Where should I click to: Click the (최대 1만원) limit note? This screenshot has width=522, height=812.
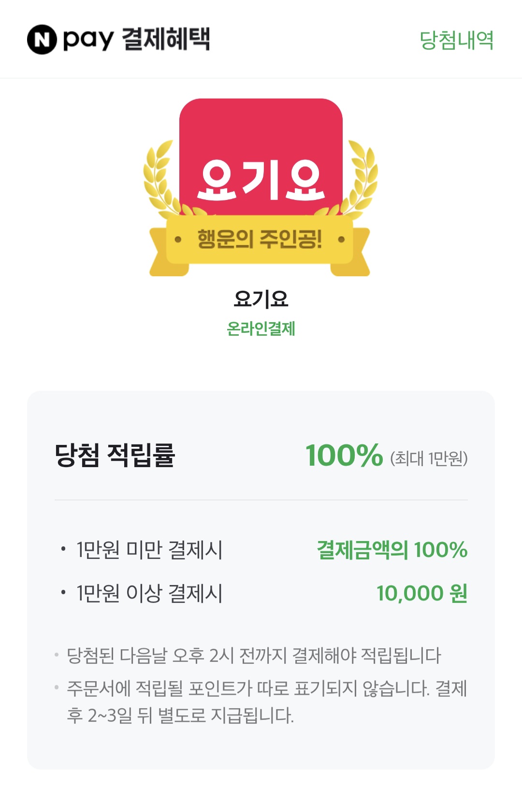[x=429, y=458]
